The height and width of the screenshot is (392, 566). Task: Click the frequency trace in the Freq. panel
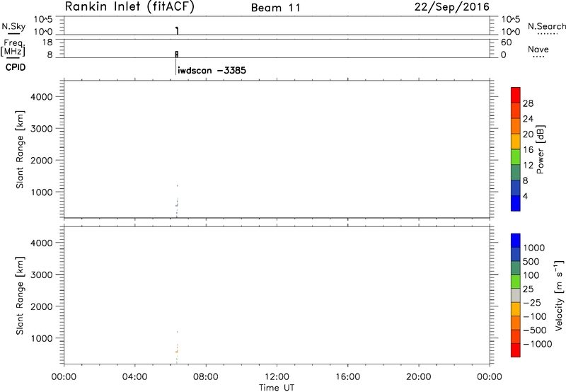tap(176, 54)
